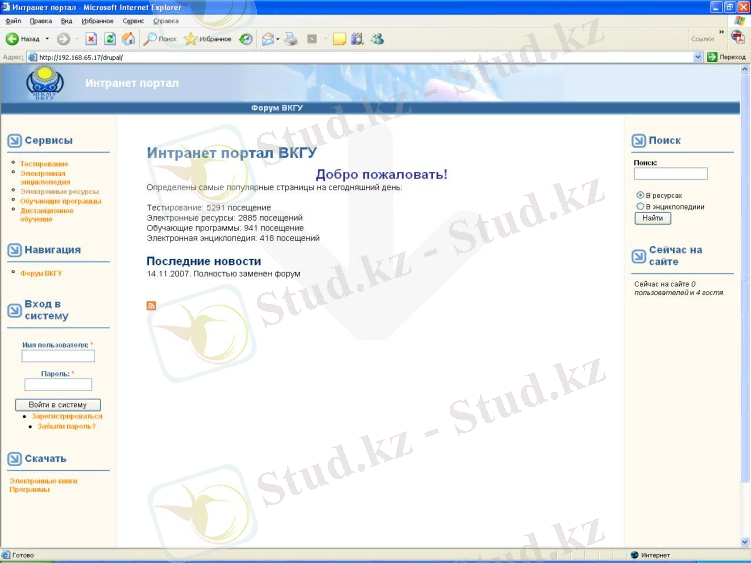Screen dimensions: 751x563
Task: Select the 'В энциклопедии' radio button
Action: point(640,206)
